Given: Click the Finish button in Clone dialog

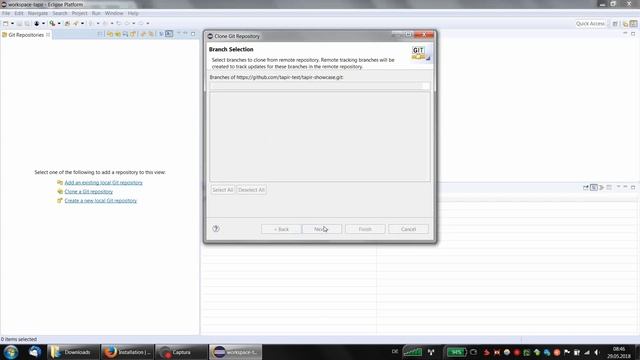Looking at the screenshot, I should click(x=365, y=229).
